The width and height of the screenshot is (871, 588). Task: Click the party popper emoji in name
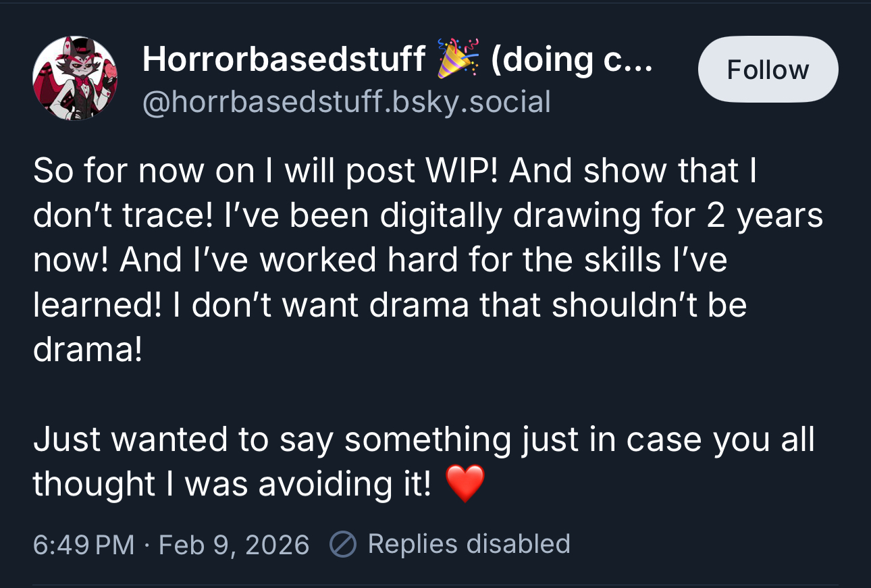coord(458,59)
